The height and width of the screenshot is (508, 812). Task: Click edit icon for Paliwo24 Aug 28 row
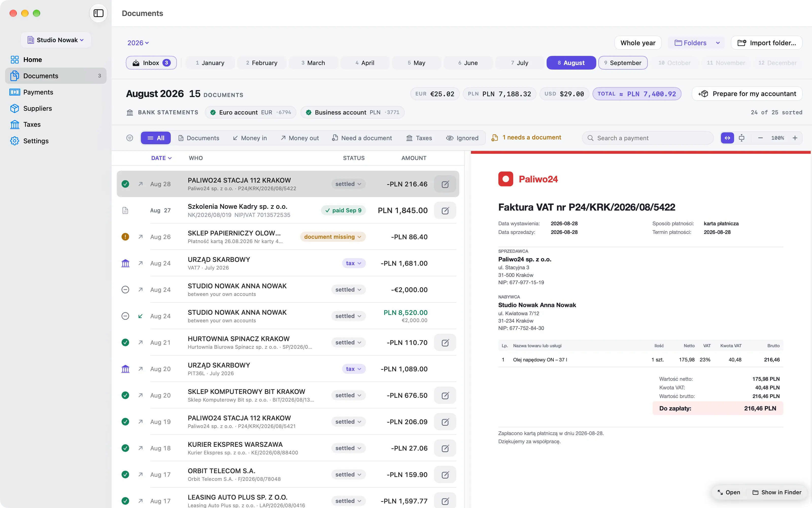tap(445, 184)
